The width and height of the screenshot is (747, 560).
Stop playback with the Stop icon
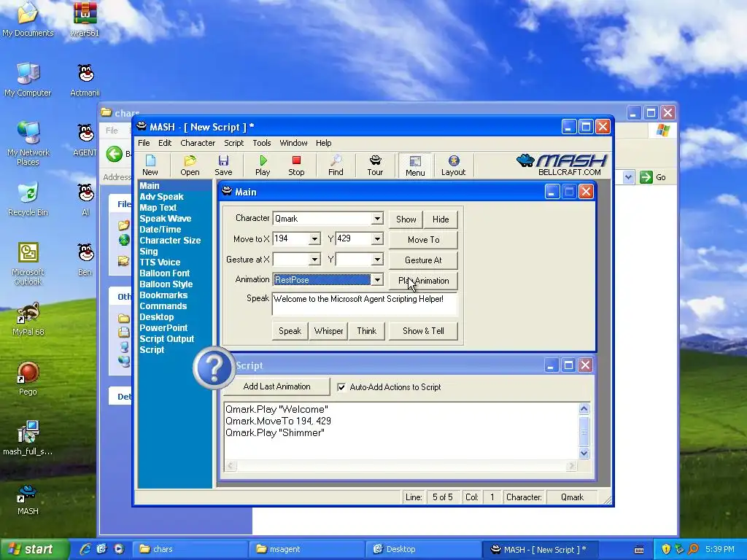pyautogui.click(x=296, y=166)
